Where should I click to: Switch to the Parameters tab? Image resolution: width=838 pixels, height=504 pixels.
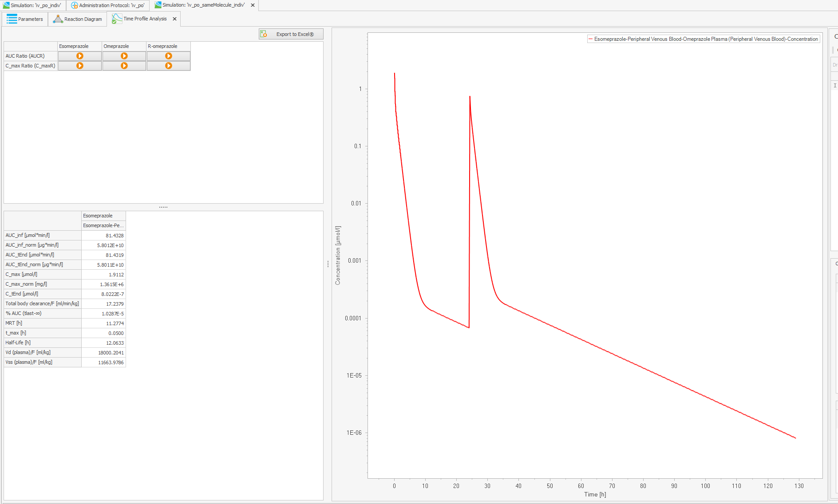pyautogui.click(x=25, y=19)
